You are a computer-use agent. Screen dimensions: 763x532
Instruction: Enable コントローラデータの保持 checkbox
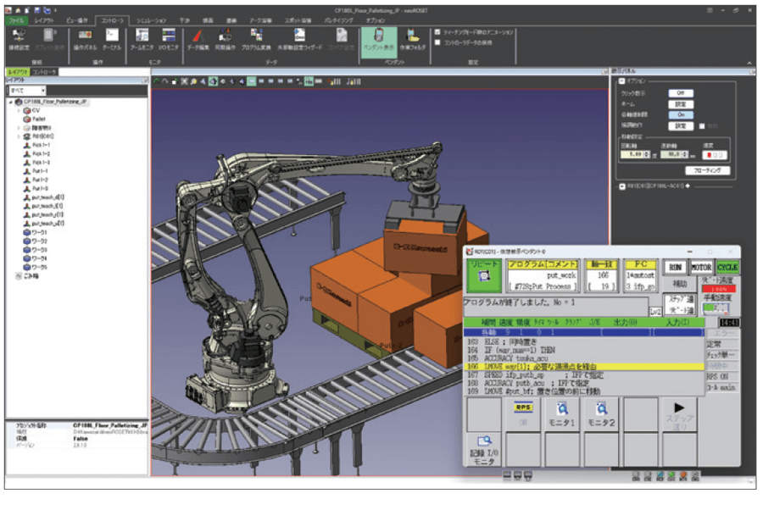tap(437, 42)
